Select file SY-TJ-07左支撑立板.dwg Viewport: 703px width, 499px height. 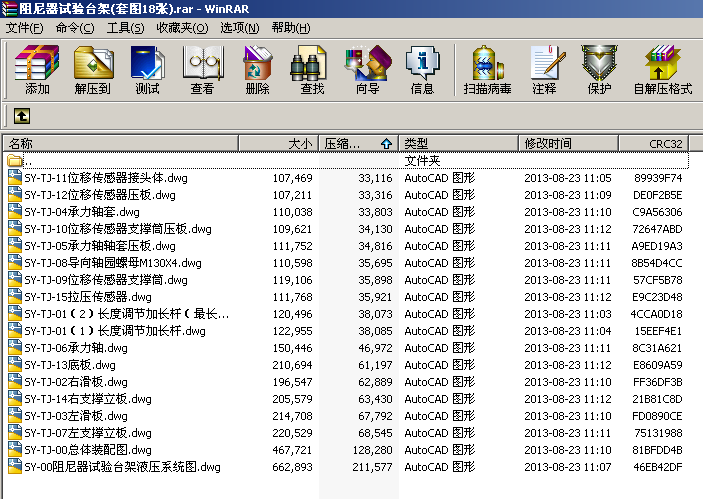88,433
